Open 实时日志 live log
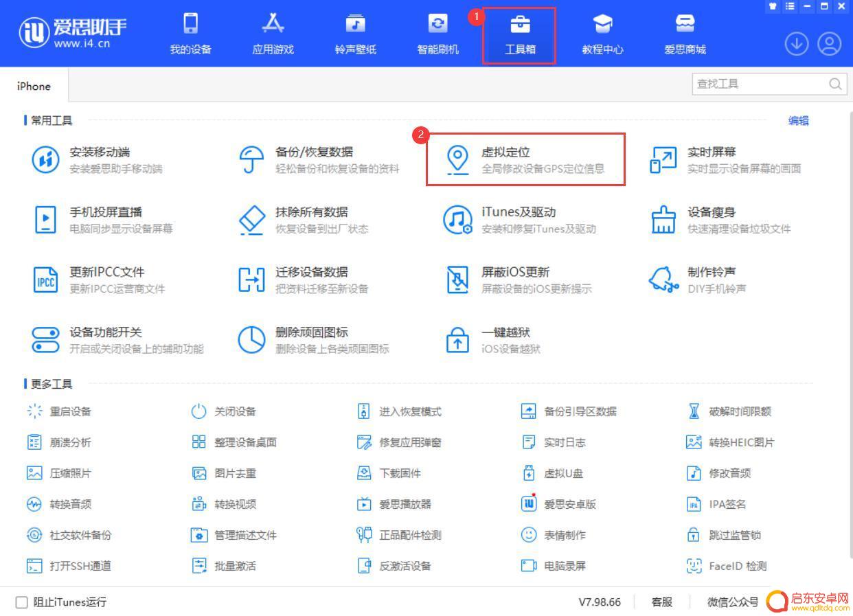 point(554,442)
